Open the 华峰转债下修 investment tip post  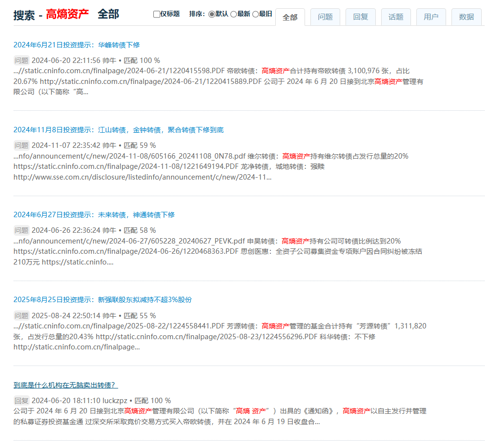tap(77, 45)
